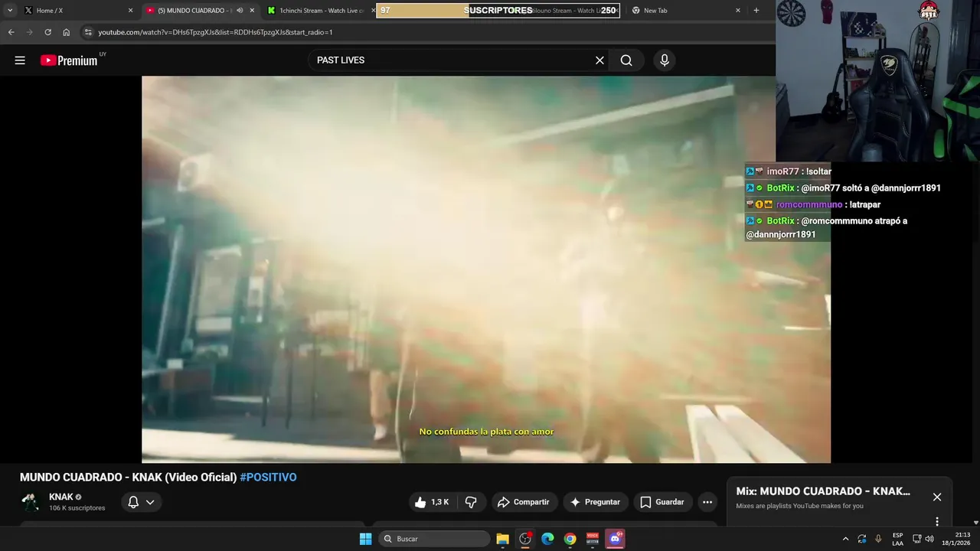Open the Windows Start menu
The width and height of the screenshot is (980, 551).
pyautogui.click(x=366, y=539)
